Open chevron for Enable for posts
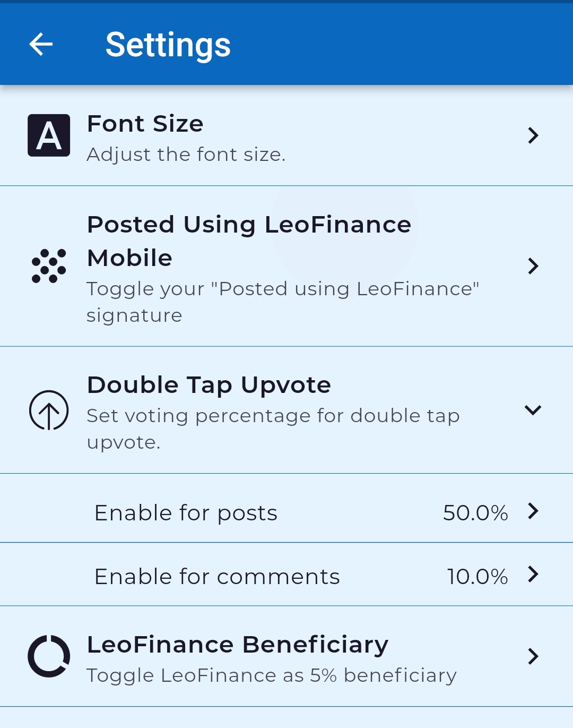573x728 pixels. [x=533, y=511]
